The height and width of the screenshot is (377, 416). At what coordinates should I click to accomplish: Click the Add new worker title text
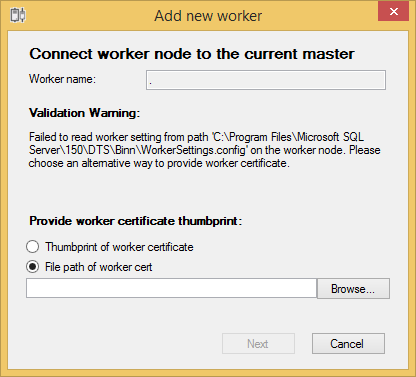[208, 16]
